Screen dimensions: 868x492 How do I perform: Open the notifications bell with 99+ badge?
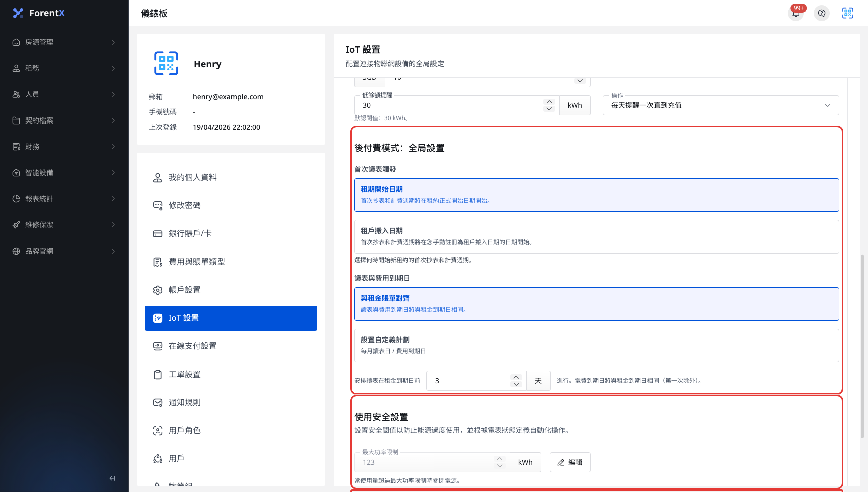(x=796, y=13)
